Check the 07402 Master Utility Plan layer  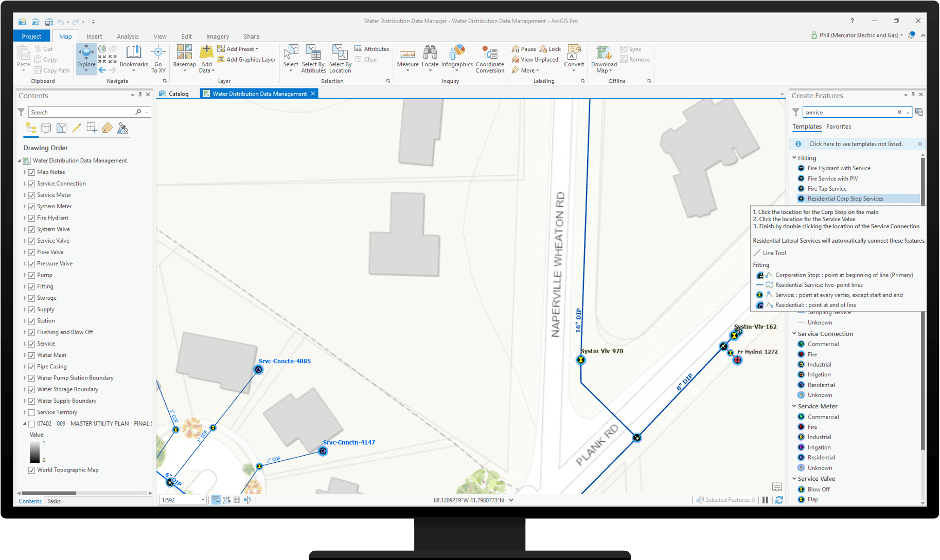(x=31, y=424)
